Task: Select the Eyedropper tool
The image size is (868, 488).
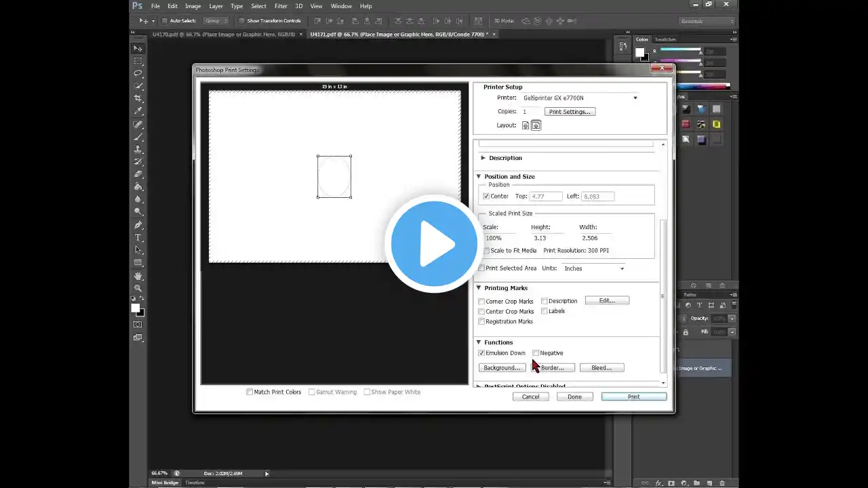Action: pyautogui.click(x=138, y=111)
